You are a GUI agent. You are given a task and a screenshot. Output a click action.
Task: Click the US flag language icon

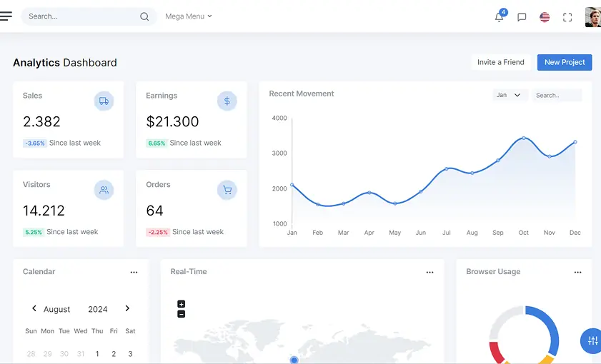pos(545,17)
